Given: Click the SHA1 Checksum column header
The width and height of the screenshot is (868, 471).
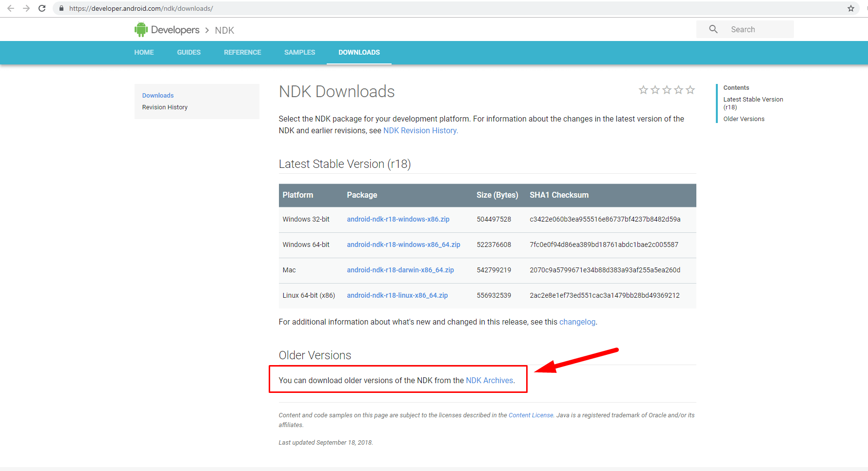Looking at the screenshot, I should pos(559,195).
